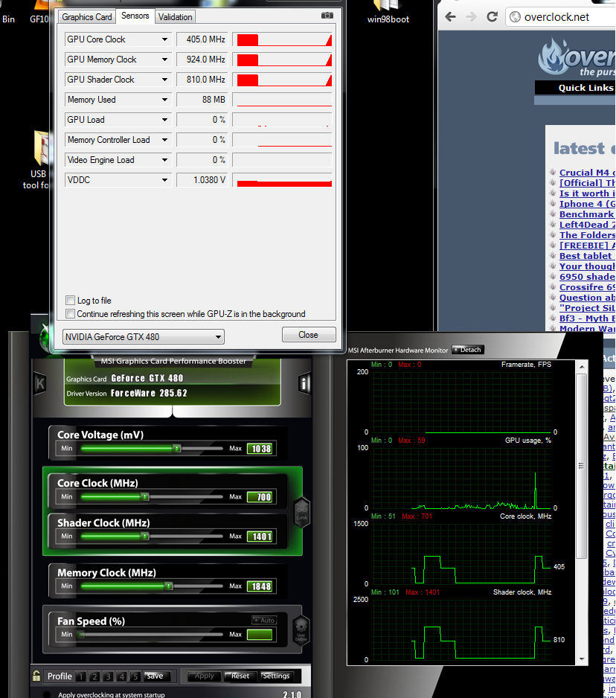Click the globe site icon in address bar
The image size is (616, 698).
(515, 17)
